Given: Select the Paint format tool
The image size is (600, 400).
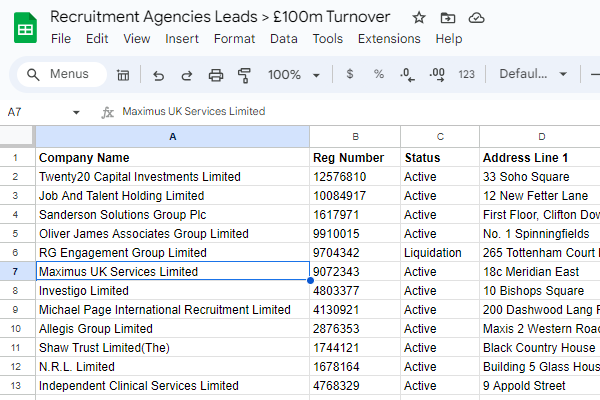Looking at the screenshot, I should tap(244, 75).
